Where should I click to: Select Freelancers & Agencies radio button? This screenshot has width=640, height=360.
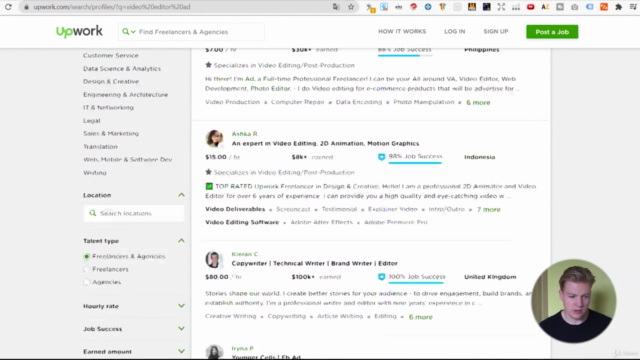click(86, 256)
